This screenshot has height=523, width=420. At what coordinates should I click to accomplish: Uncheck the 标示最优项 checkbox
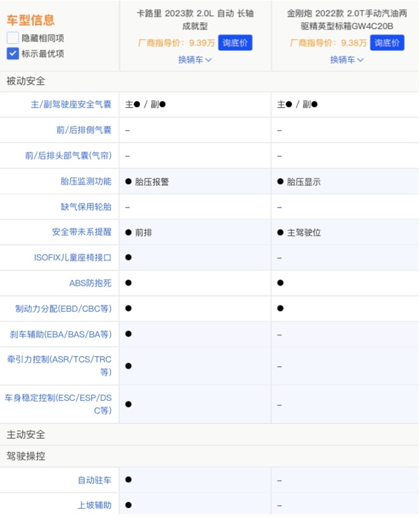click(x=13, y=54)
